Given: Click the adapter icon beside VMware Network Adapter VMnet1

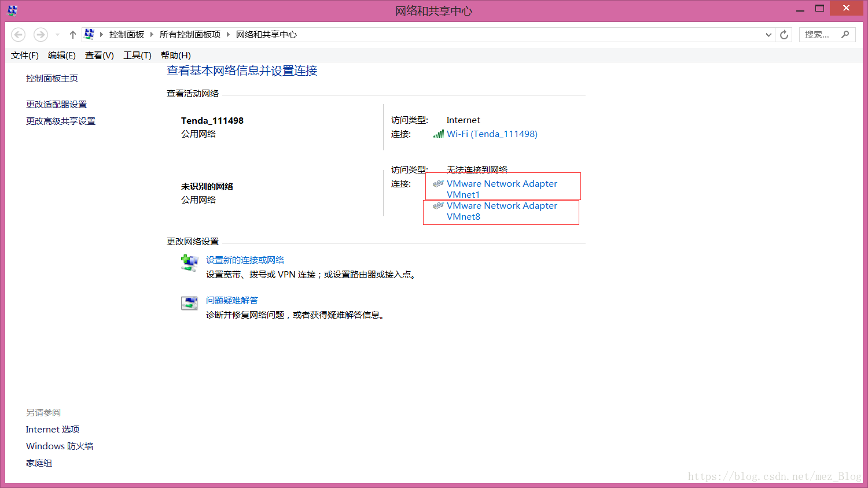Looking at the screenshot, I should point(438,183).
